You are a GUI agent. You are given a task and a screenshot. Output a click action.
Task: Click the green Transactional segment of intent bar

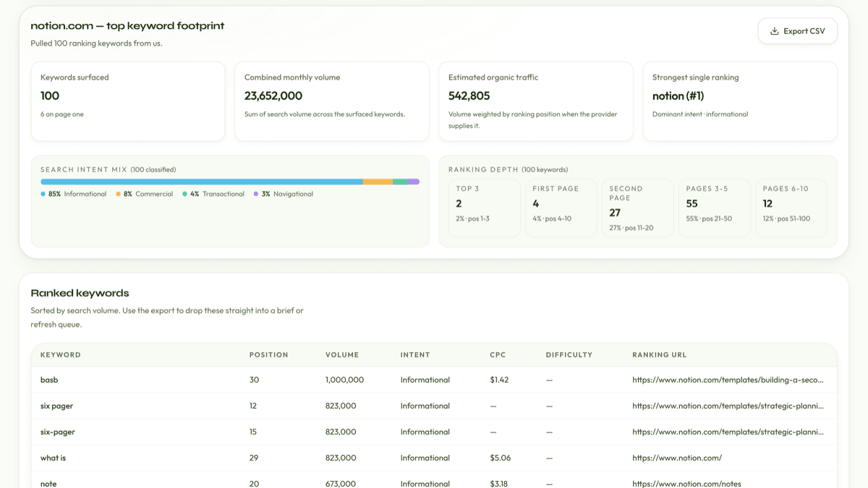click(x=400, y=181)
